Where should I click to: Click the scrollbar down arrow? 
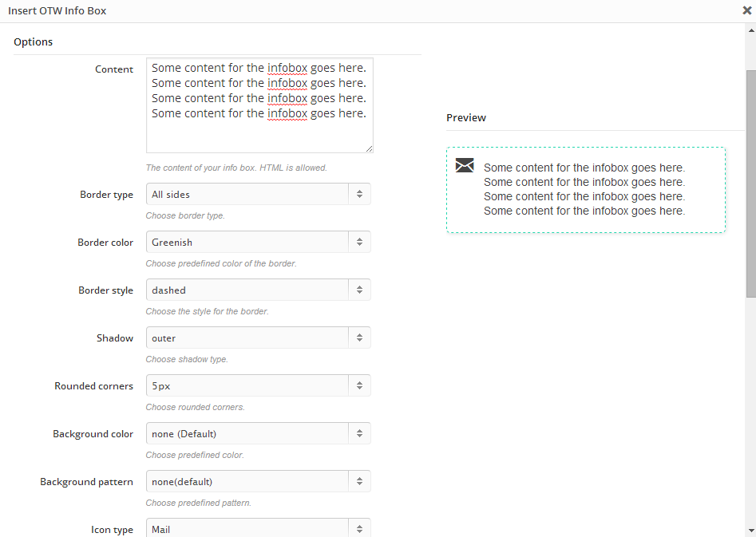click(x=751, y=529)
